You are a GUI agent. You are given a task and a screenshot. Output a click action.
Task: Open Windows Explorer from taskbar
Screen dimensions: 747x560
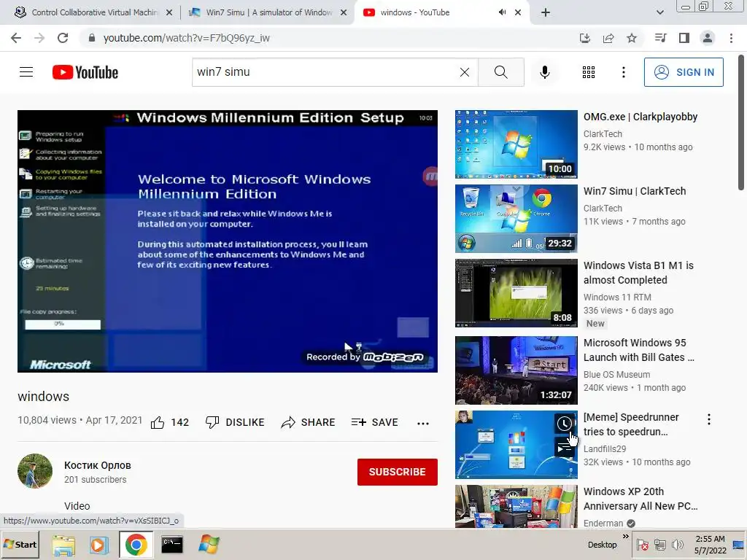coord(63,545)
